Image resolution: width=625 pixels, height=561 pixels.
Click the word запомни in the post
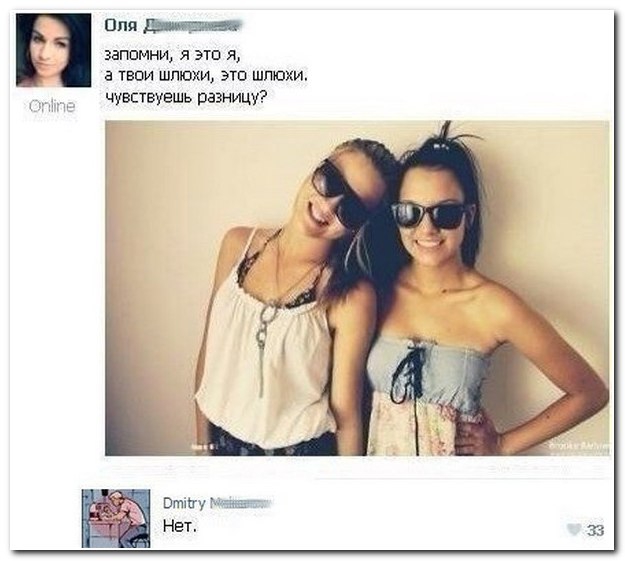click(138, 55)
